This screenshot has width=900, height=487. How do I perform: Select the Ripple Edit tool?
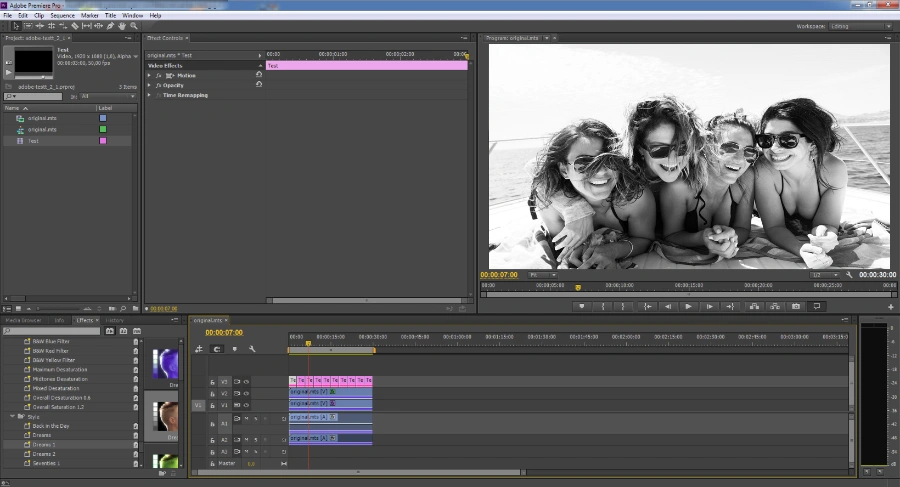click(x=40, y=26)
